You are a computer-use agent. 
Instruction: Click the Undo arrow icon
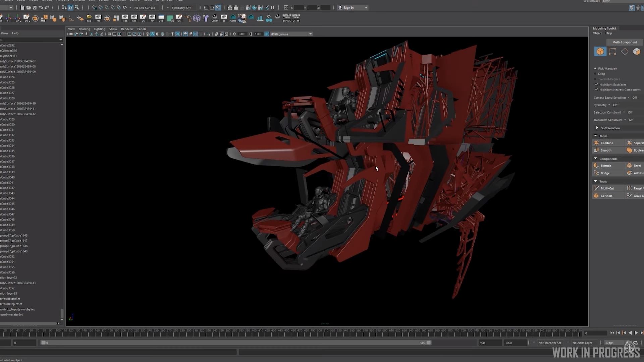pyautogui.click(x=41, y=7)
